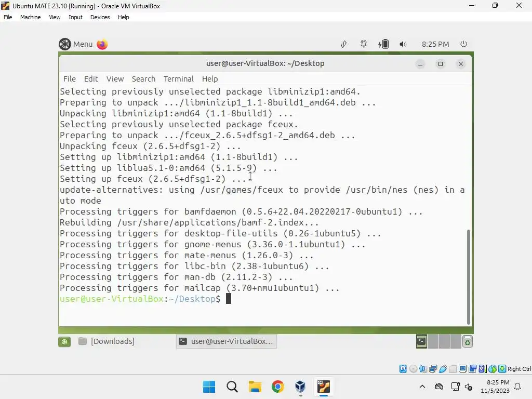Open VirtualBox Input menu
532x399 pixels.
tap(75, 17)
